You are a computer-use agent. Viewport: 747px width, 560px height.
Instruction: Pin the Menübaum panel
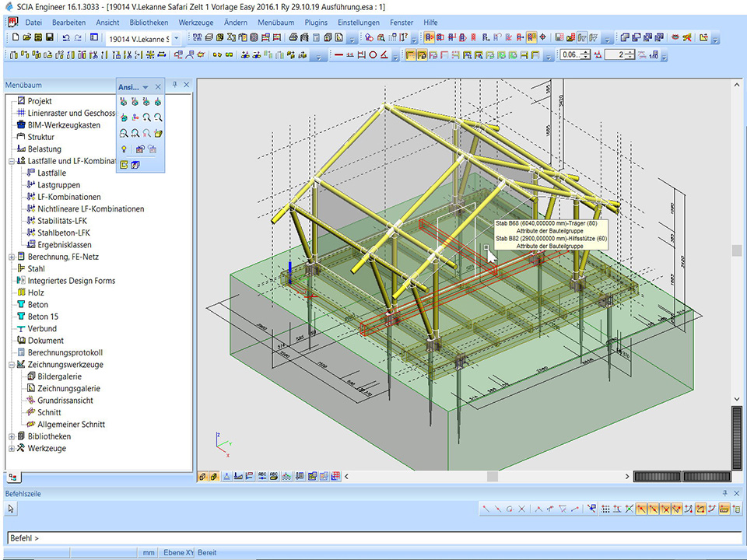[x=175, y=85]
